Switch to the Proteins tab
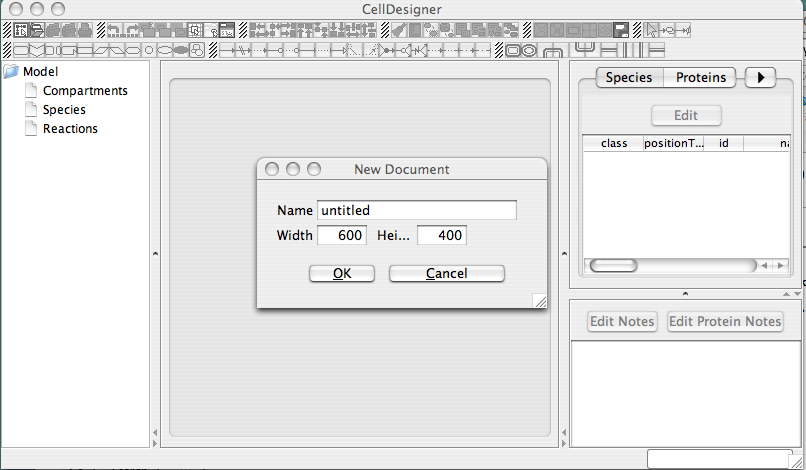This screenshot has width=806, height=470. click(700, 78)
